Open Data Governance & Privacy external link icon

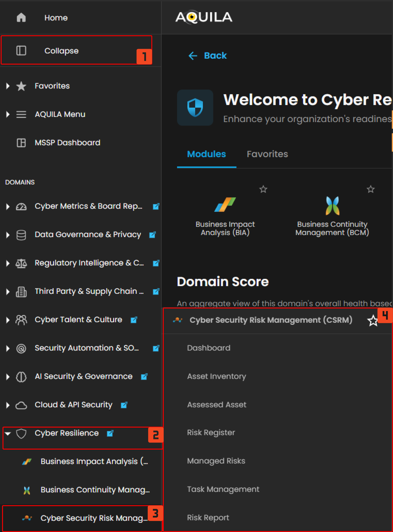point(152,235)
